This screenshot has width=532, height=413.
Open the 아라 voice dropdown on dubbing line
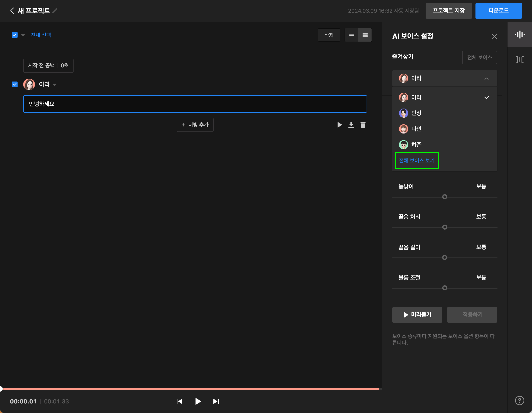(x=55, y=85)
